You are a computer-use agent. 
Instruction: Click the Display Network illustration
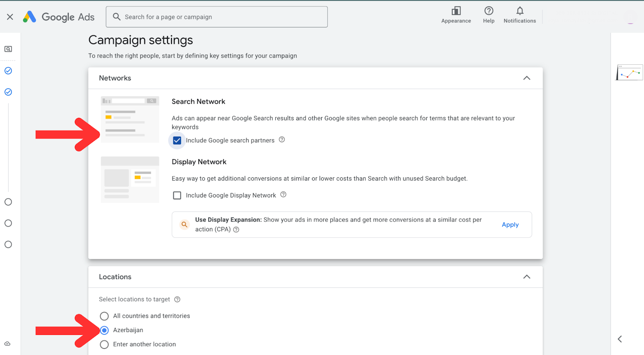click(130, 179)
